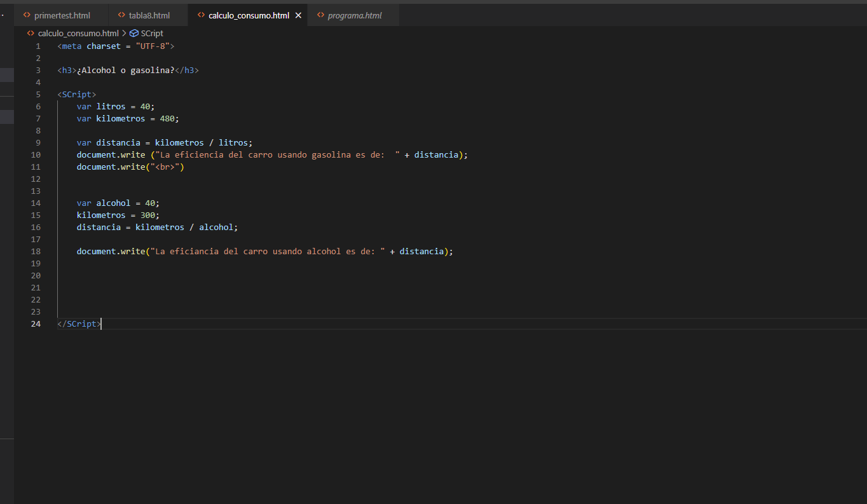Click the word distancia on line 9
Image resolution: width=867 pixels, height=504 pixels.
pos(118,143)
